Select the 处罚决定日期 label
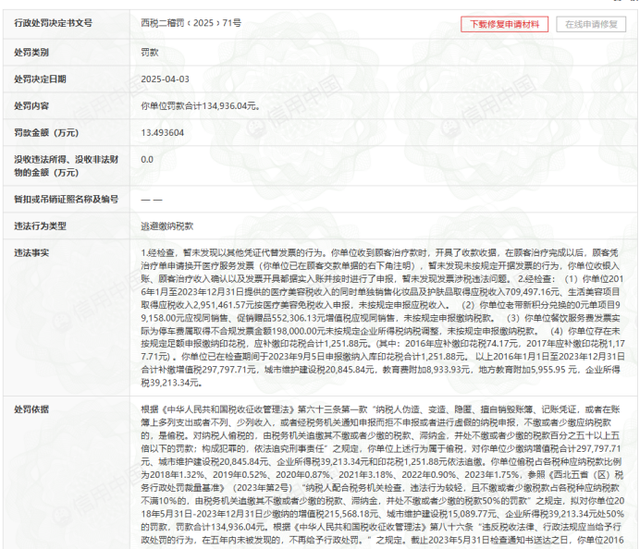Image resolution: width=640 pixels, height=549 pixels. 40,79
